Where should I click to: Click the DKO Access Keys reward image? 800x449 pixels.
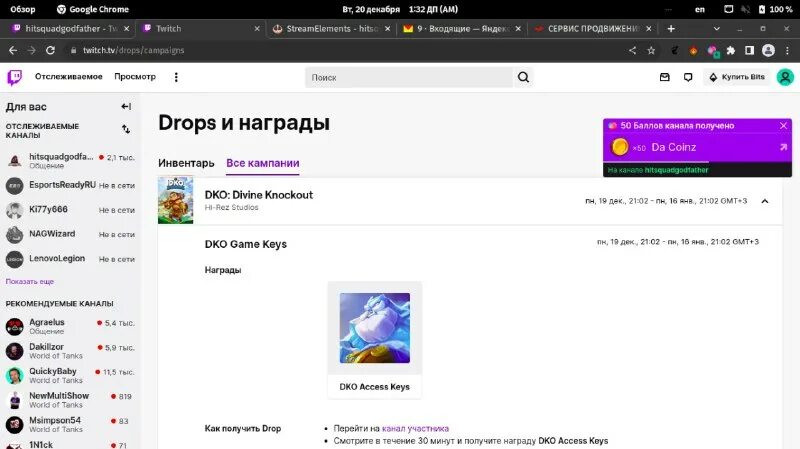(374, 328)
